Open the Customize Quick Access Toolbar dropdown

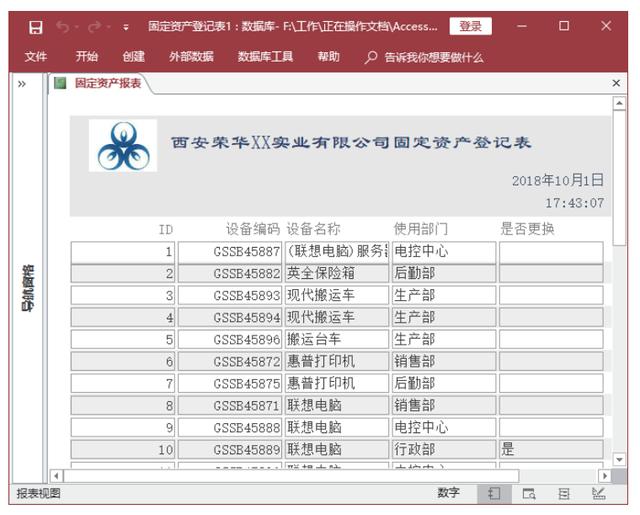tap(126, 27)
